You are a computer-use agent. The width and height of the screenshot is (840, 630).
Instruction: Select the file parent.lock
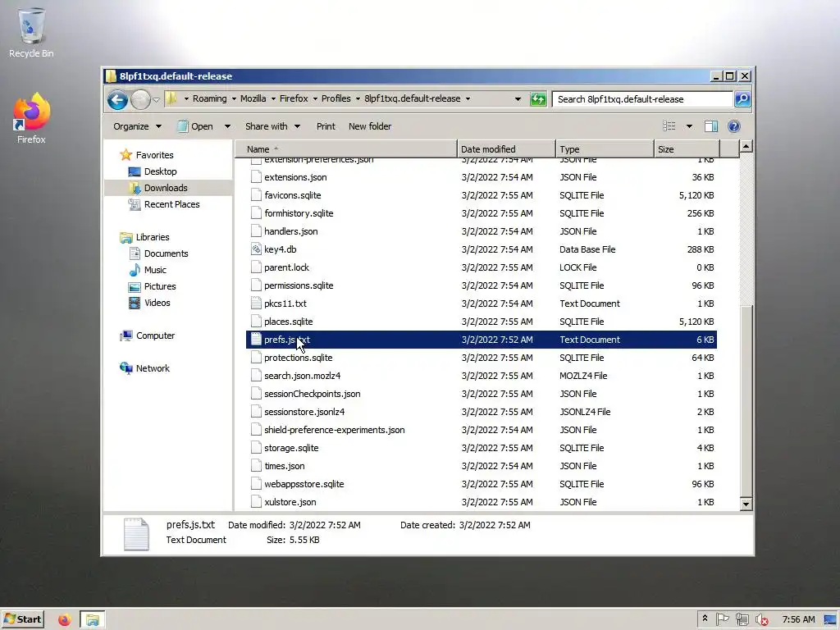point(286,267)
